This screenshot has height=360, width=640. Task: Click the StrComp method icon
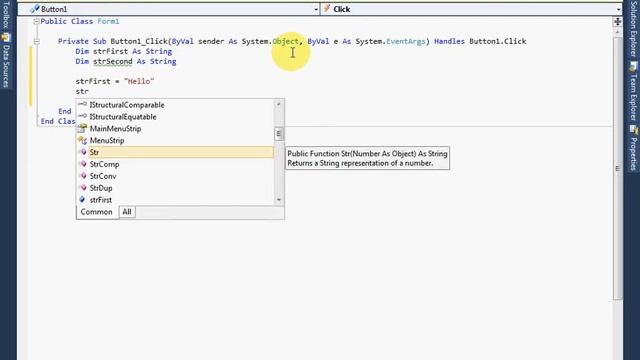[82, 164]
